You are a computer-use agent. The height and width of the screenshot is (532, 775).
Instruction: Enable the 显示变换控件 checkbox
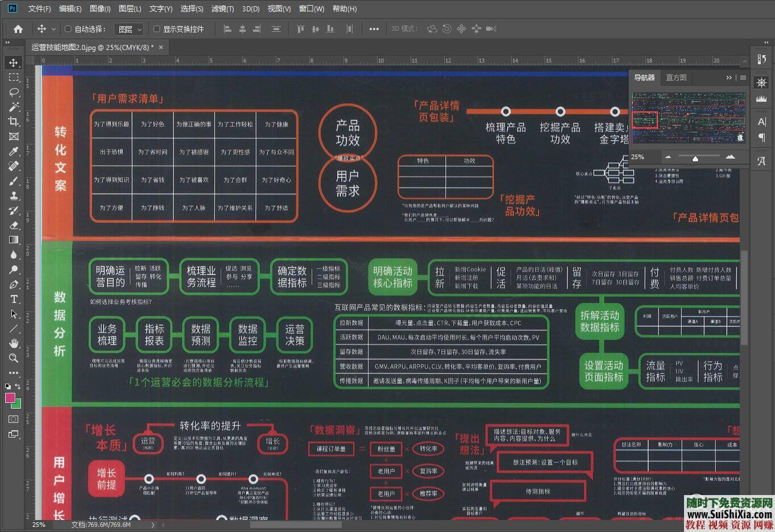[x=157, y=29]
